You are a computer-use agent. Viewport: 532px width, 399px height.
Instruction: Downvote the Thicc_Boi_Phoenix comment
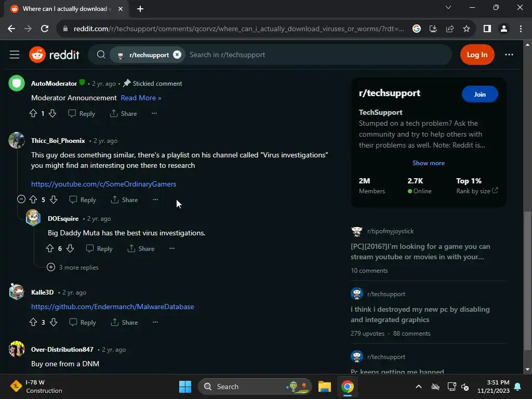coord(54,199)
